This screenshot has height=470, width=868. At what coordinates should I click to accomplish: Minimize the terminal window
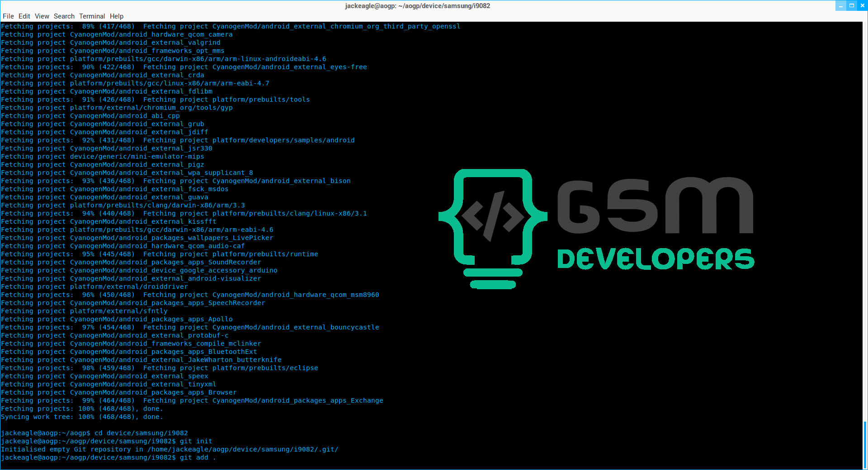pyautogui.click(x=841, y=6)
